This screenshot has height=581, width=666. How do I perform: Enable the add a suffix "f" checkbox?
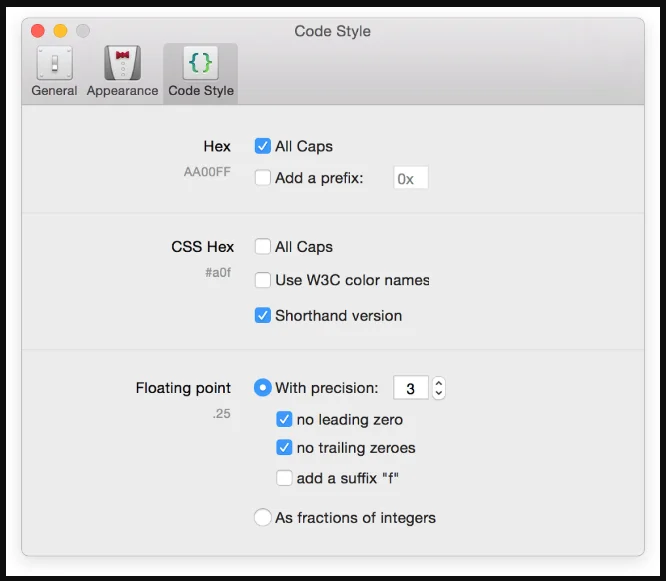284,478
